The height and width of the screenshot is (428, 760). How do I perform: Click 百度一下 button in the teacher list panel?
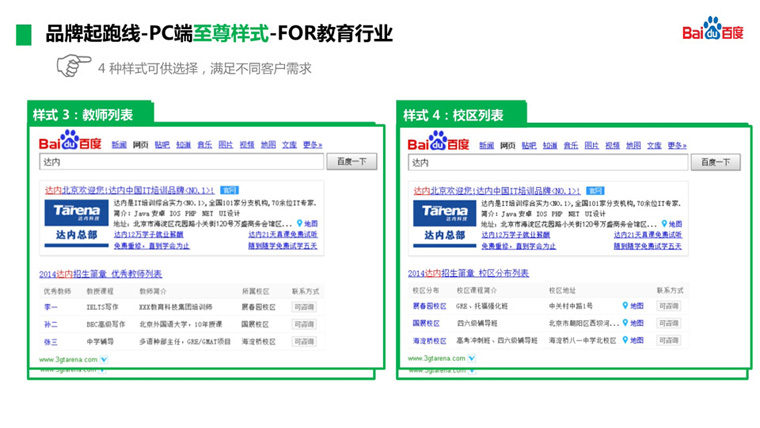pyautogui.click(x=351, y=161)
